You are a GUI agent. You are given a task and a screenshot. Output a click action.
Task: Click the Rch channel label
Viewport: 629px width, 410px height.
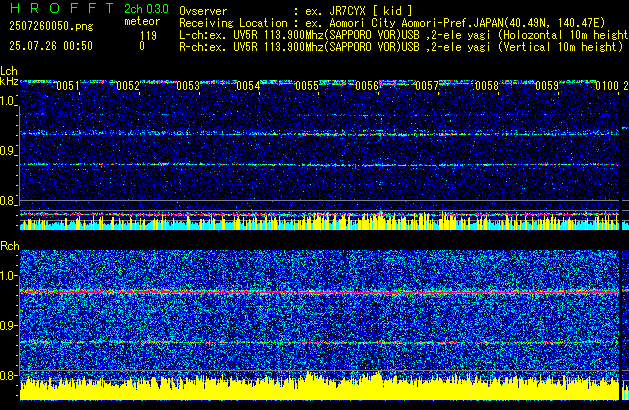point(10,246)
